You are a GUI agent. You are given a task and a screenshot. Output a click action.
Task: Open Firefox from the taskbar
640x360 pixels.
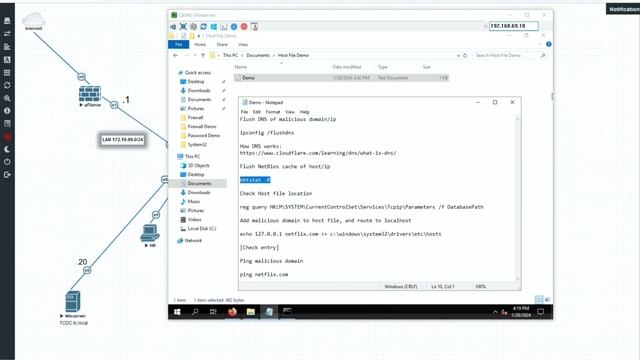pyautogui.click(x=232, y=312)
